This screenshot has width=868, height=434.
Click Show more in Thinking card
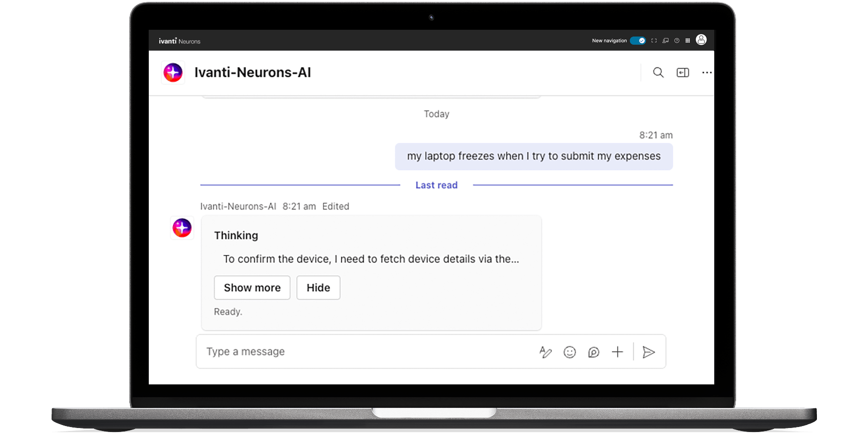[x=252, y=288]
